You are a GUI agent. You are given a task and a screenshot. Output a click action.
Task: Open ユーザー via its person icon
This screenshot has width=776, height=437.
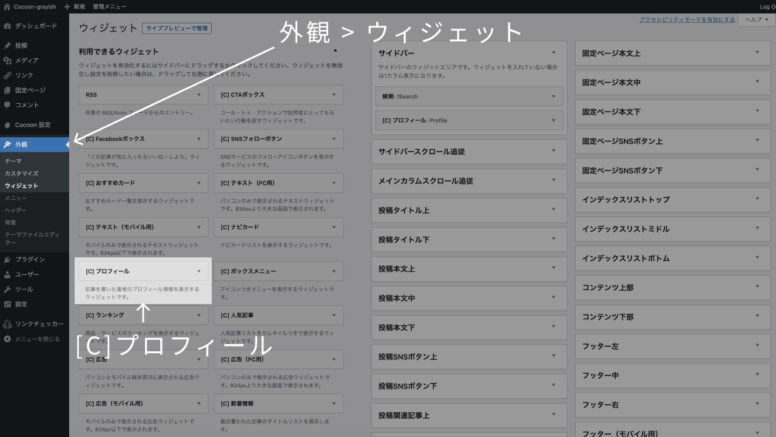(x=8, y=274)
